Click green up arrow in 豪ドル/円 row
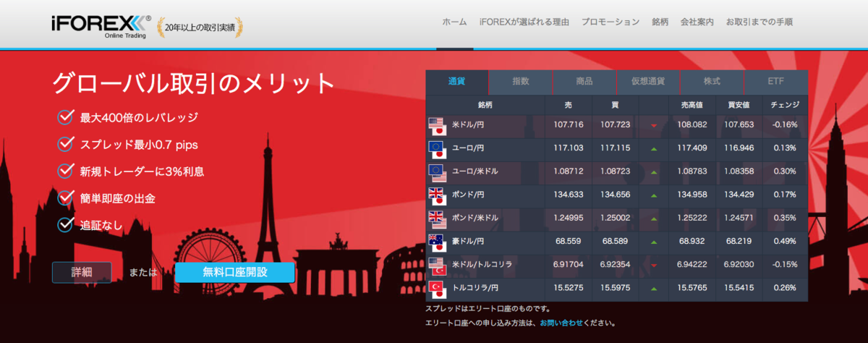This screenshot has height=343, width=868. coord(654,242)
